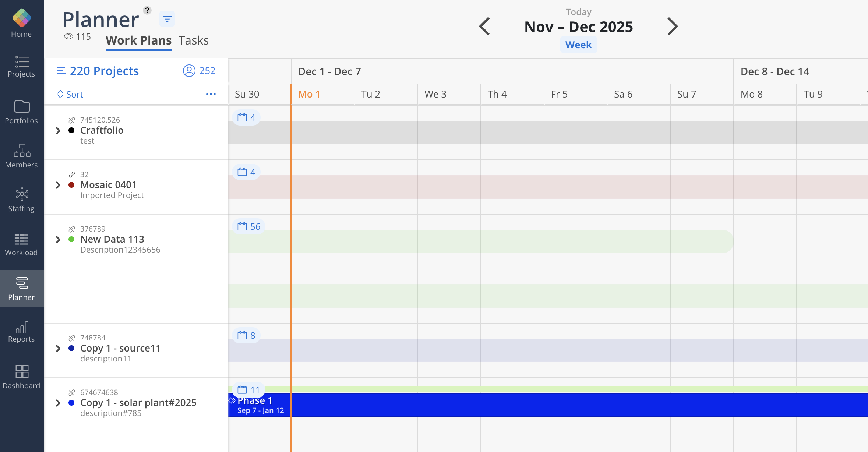Click the Week zoom button
This screenshot has width=868, height=452.
click(578, 45)
